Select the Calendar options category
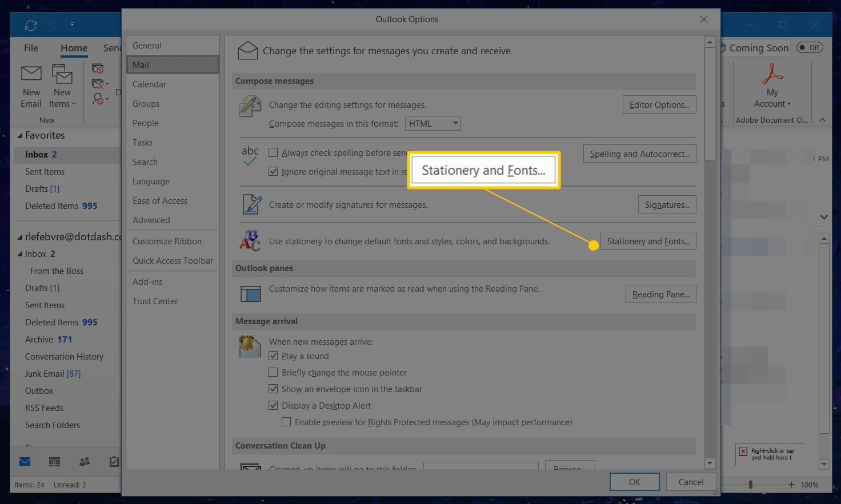 tap(149, 84)
